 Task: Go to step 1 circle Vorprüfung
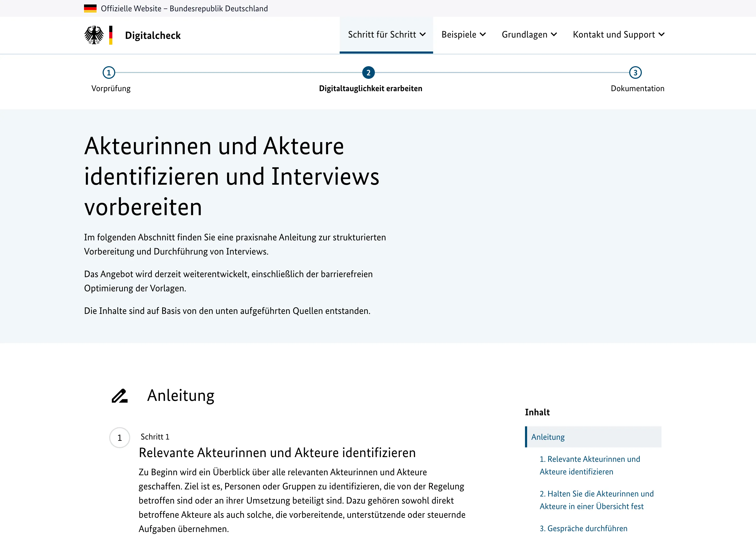[x=109, y=73]
